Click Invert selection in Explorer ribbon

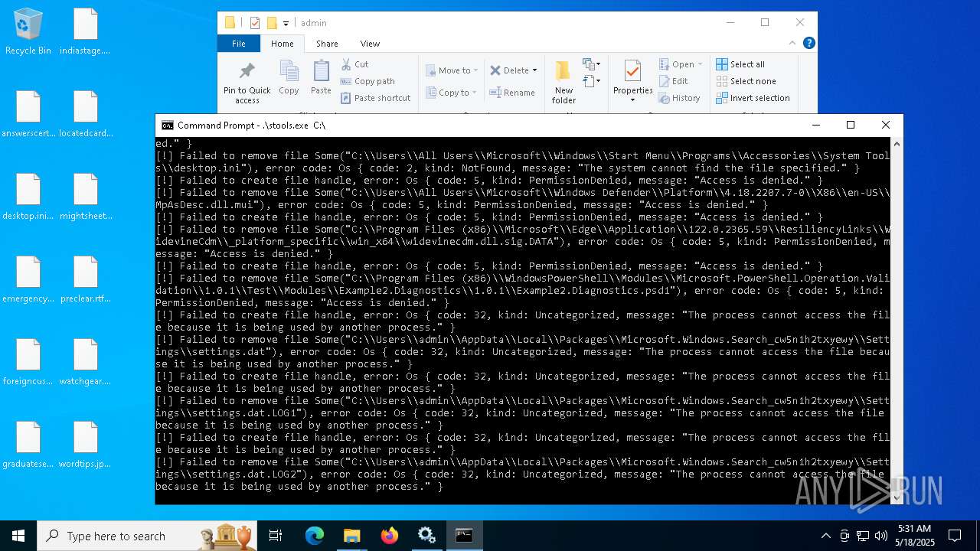[753, 98]
